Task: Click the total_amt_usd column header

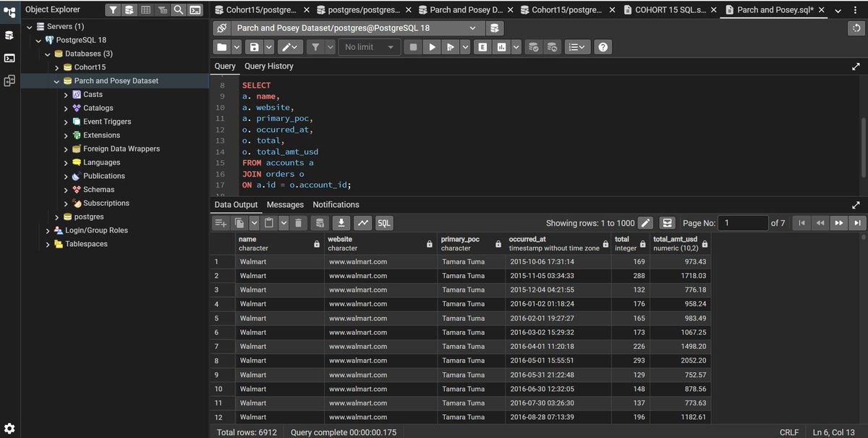Action: [x=680, y=243]
